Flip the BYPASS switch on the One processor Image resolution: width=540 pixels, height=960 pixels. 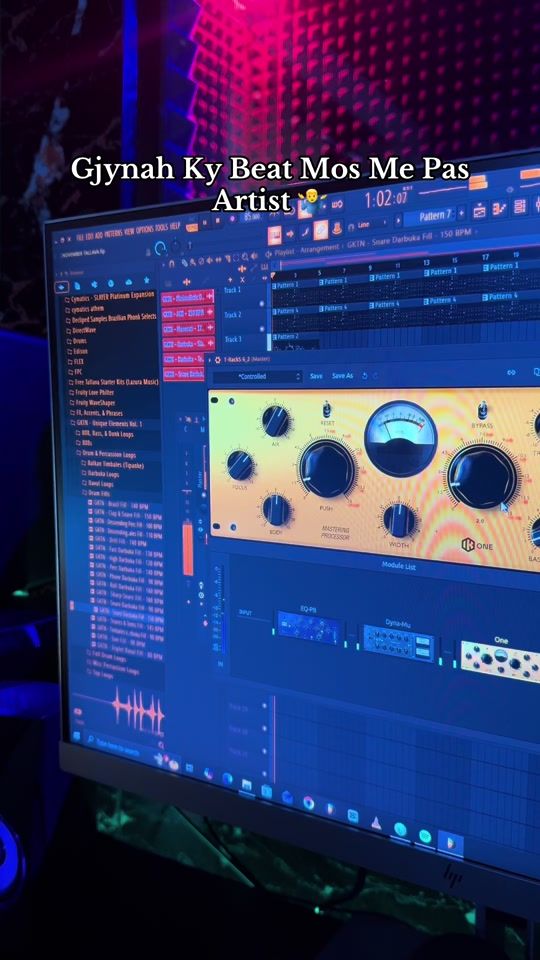tap(483, 410)
